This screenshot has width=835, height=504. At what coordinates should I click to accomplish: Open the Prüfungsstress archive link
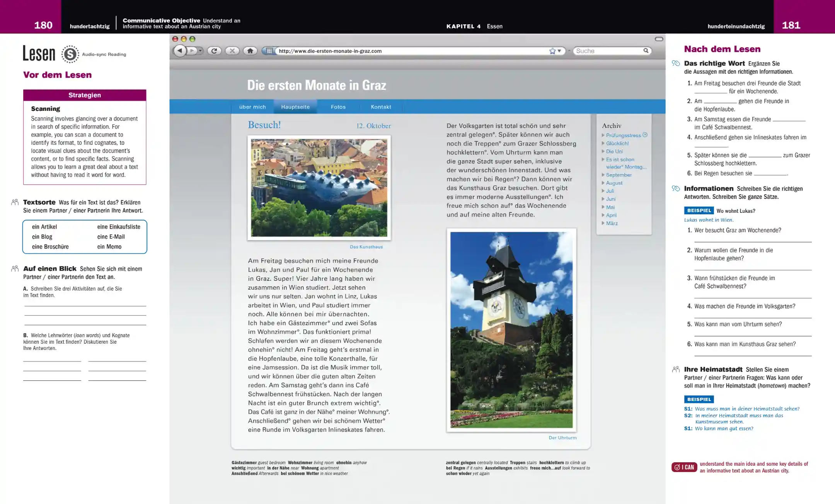tap(623, 135)
